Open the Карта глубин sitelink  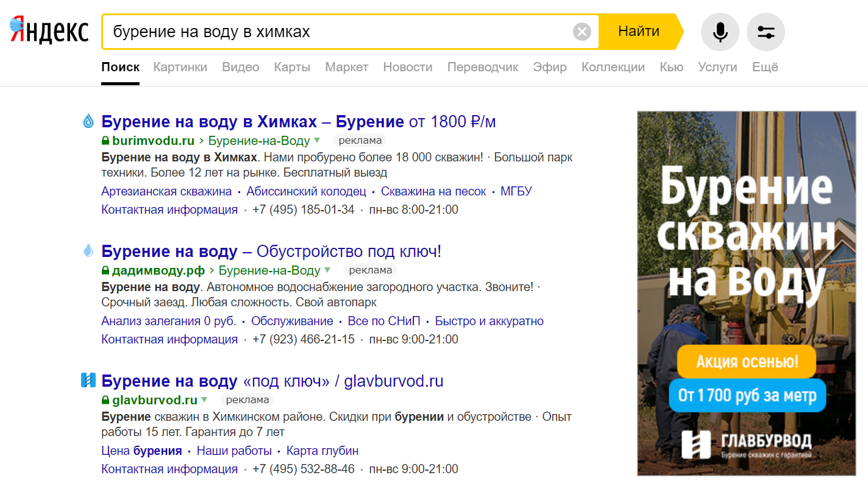click(322, 451)
